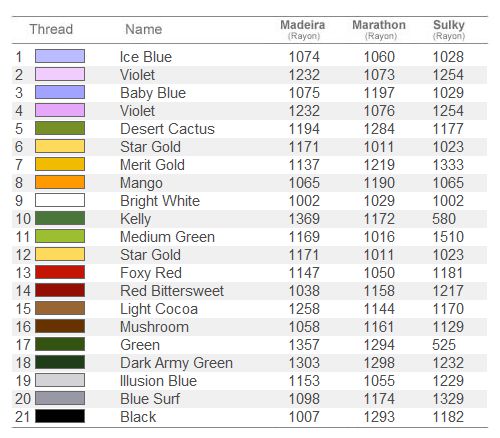The image size is (500, 438).
Task: Select the Mango orange thread swatch
Action: coord(60,182)
